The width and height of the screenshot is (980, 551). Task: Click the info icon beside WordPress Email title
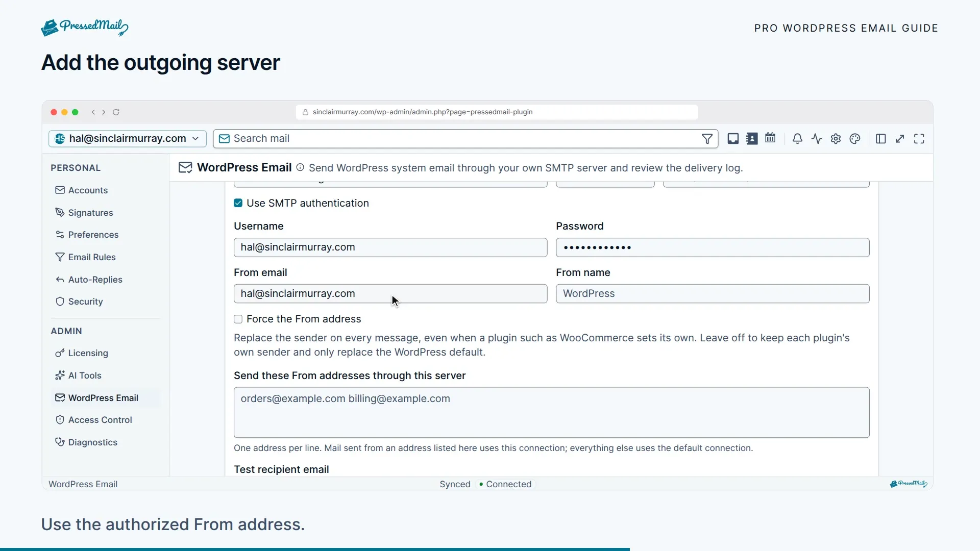(300, 167)
